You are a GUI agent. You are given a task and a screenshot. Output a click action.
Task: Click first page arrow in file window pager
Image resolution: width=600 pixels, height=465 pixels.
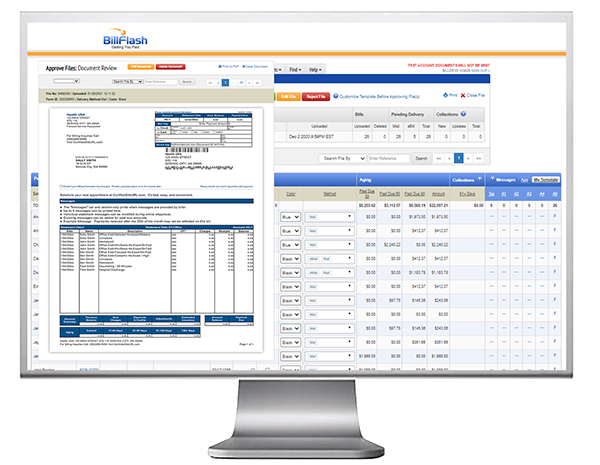point(439,158)
